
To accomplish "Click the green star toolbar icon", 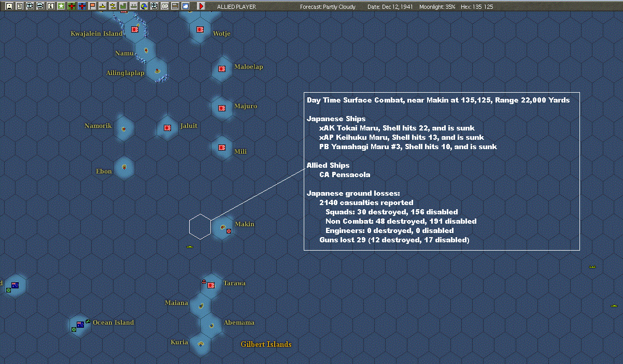I will click(61, 6).
